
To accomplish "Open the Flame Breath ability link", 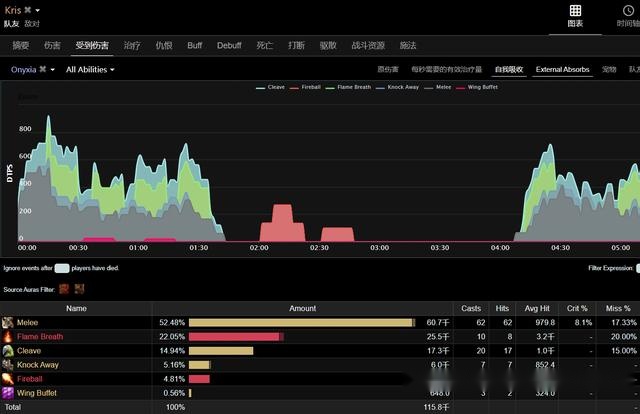I will click(x=40, y=336).
